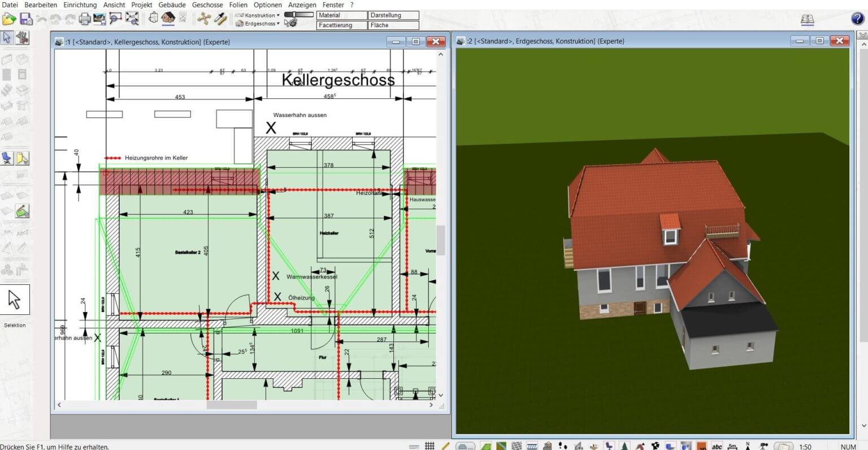Toggle the 5m dimension visibility in status bar
This screenshot has height=450, width=868.
click(x=732, y=445)
